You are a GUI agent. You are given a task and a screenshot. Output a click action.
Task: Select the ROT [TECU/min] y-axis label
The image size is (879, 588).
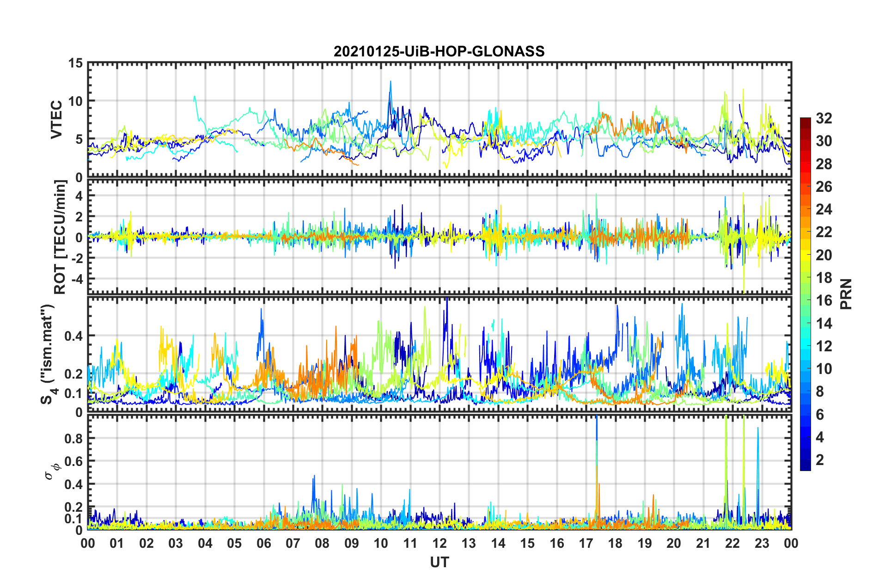pos(60,237)
